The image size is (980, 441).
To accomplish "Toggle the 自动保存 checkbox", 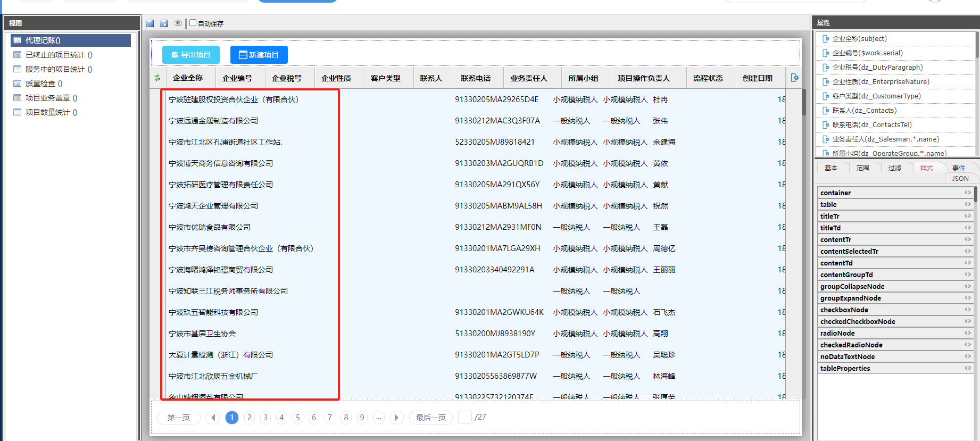I will point(193,23).
